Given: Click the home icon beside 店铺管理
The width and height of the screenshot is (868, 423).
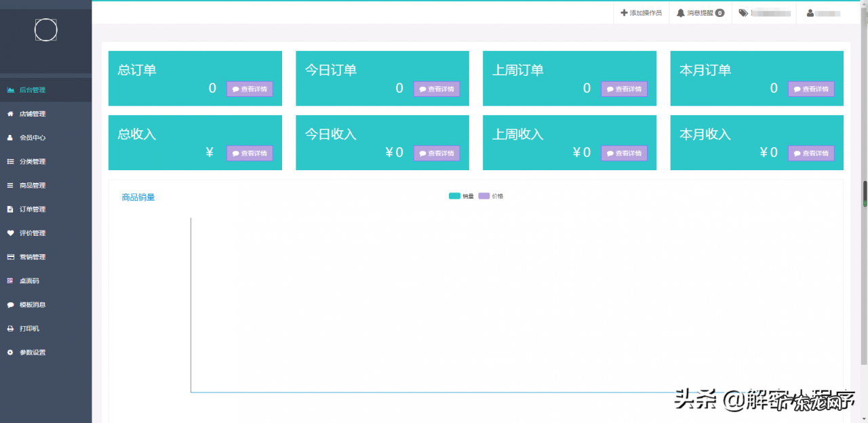Looking at the screenshot, I should [x=10, y=114].
